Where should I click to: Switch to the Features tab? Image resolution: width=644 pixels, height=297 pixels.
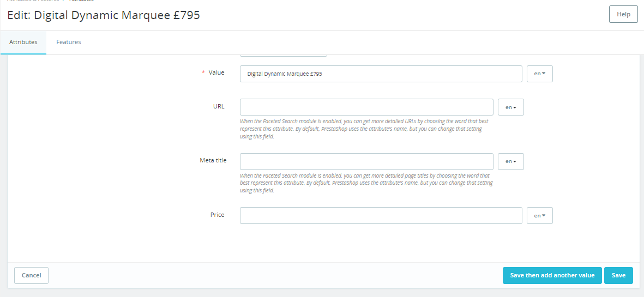pyautogui.click(x=69, y=42)
